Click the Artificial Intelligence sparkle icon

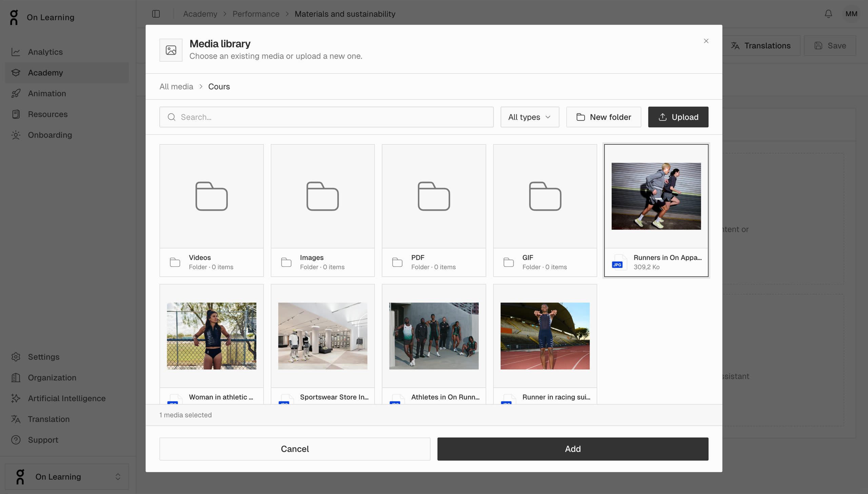click(16, 398)
